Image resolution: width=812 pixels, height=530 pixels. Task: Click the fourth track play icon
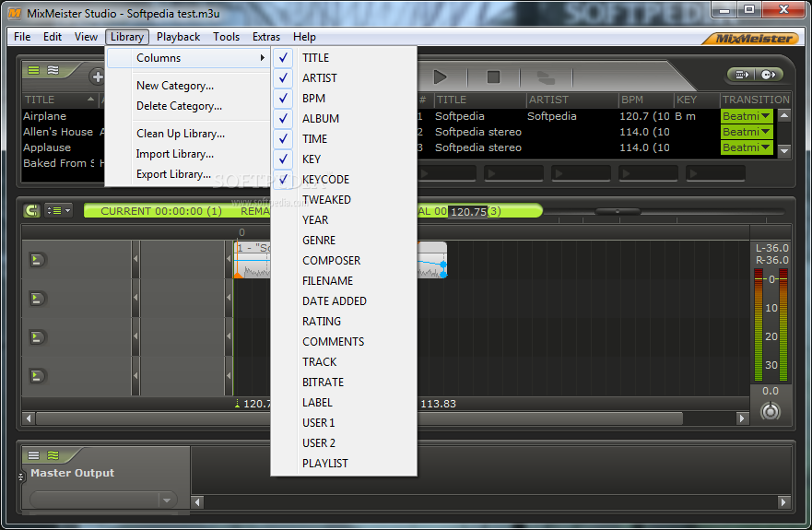37,376
